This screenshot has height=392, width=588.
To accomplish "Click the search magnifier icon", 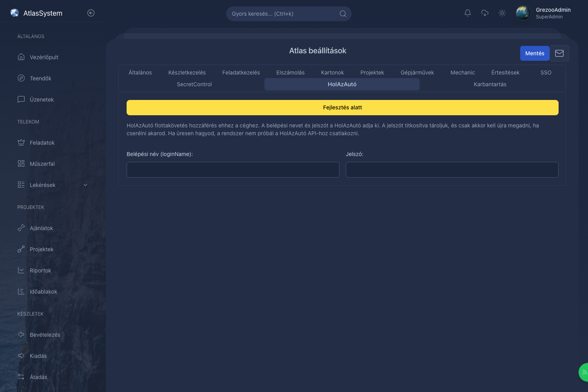I will coord(343,14).
